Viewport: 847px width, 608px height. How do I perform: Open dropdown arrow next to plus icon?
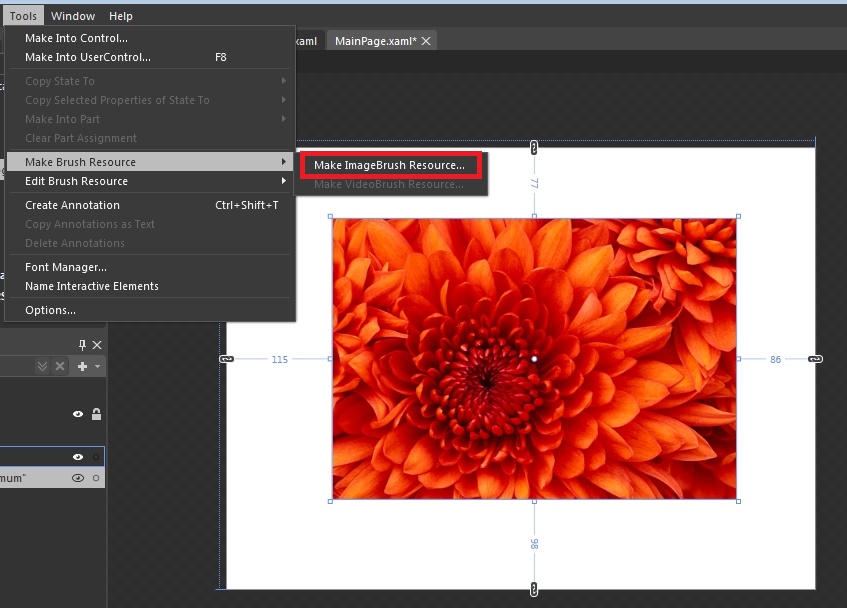pos(98,367)
